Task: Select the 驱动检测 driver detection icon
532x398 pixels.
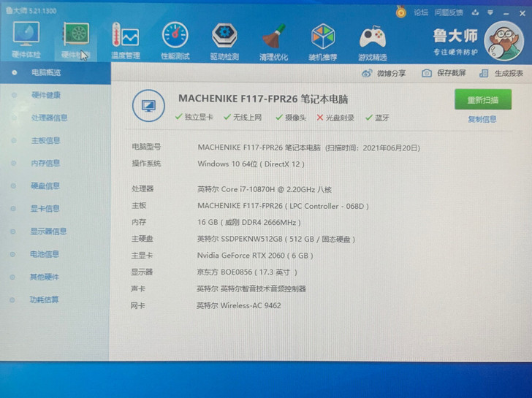Action: (x=224, y=37)
